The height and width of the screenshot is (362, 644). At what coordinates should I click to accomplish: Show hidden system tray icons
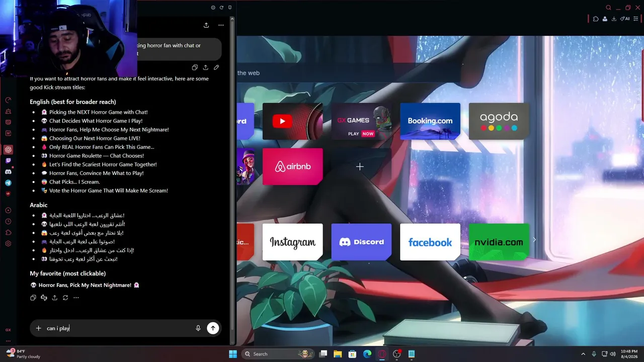pyautogui.click(x=583, y=354)
